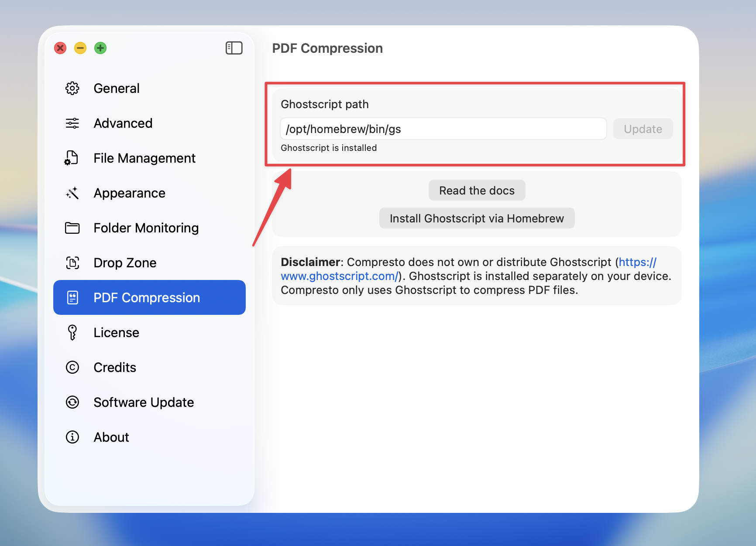The height and width of the screenshot is (546, 756).
Task: Click the Update button
Action: [643, 129]
